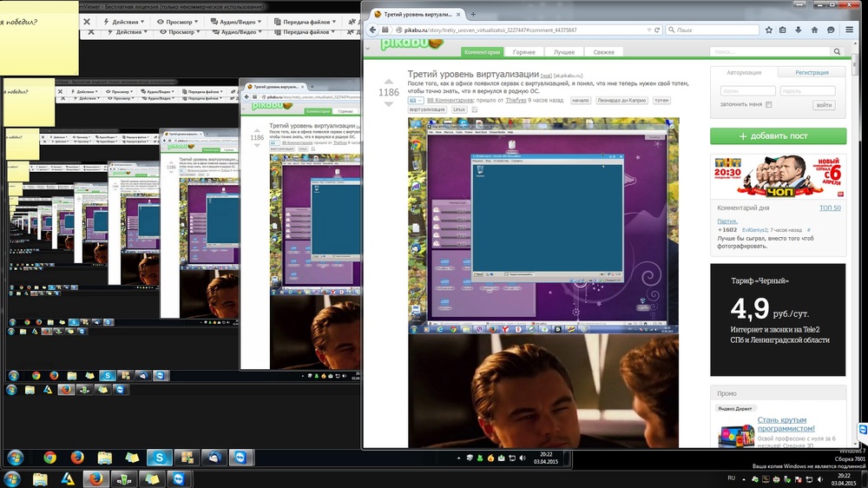Click the bookmark star in the largest Firefox toolbar
Image resolution: width=868 pixels, height=488 pixels.
coord(767,30)
